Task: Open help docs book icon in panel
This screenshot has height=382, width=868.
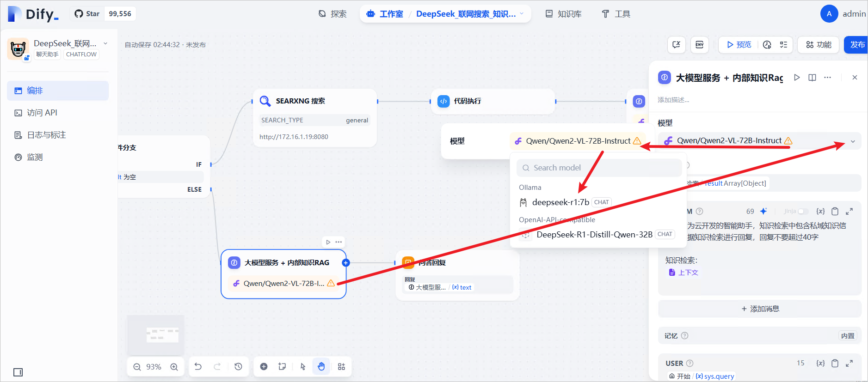Action: point(812,78)
